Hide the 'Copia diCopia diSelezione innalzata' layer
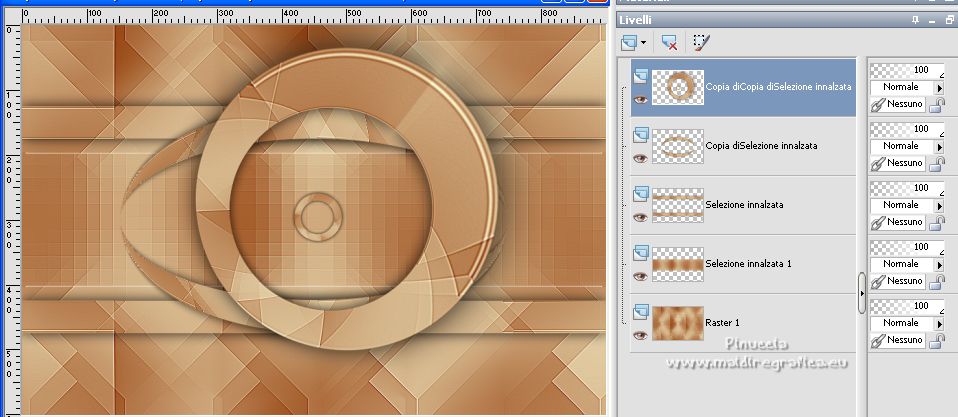Screen dimensions: 958x417 tap(640, 100)
